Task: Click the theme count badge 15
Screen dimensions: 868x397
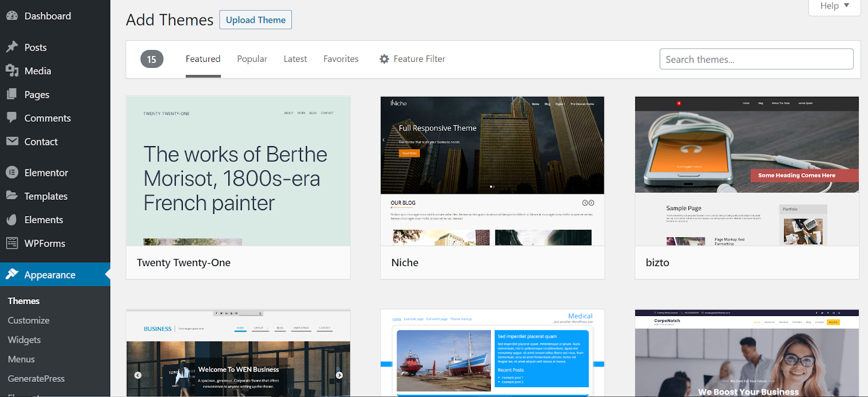Action: pyautogui.click(x=152, y=59)
